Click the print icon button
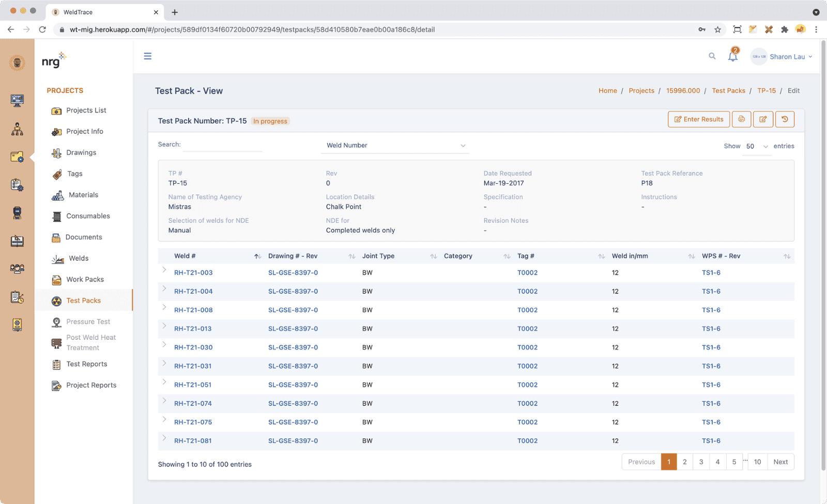 741,119
